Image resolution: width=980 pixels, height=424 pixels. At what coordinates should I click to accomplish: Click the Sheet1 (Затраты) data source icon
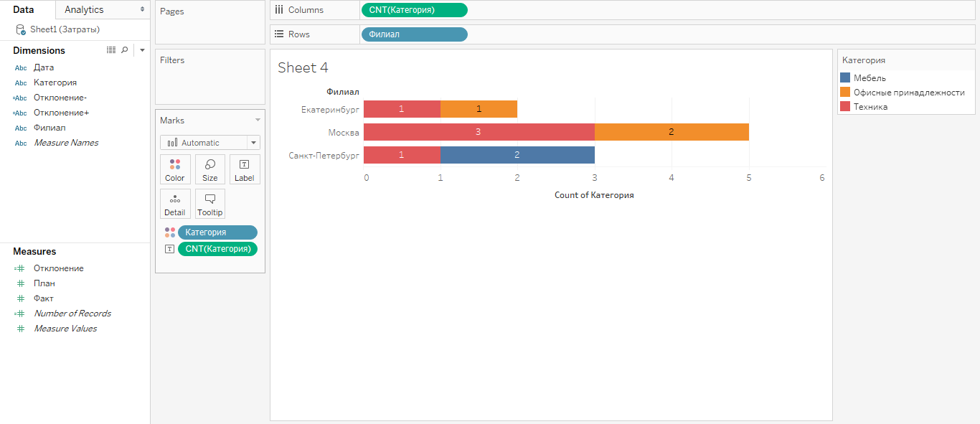click(x=21, y=29)
